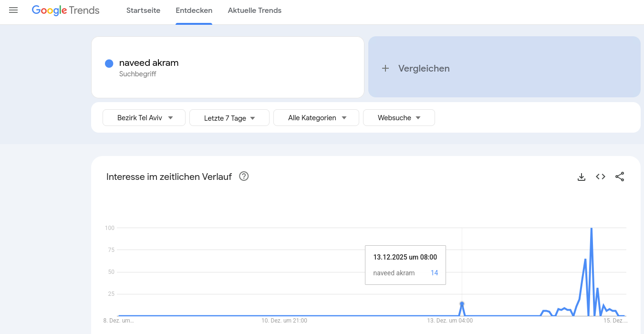Screen dimensions: 644x334
Task: Expand the Bezirk Tel Aviv region dropdown
Action: click(x=144, y=118)
